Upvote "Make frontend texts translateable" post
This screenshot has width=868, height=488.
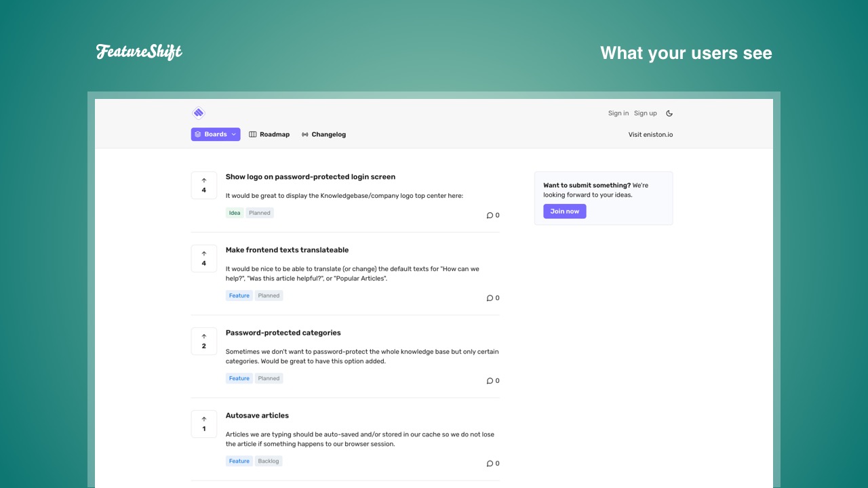[204, 258]
